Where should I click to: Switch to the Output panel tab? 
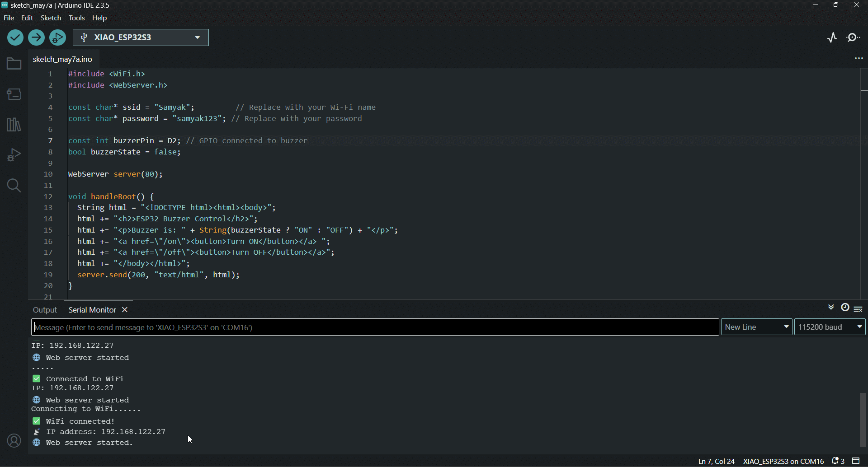click(45, 310)
